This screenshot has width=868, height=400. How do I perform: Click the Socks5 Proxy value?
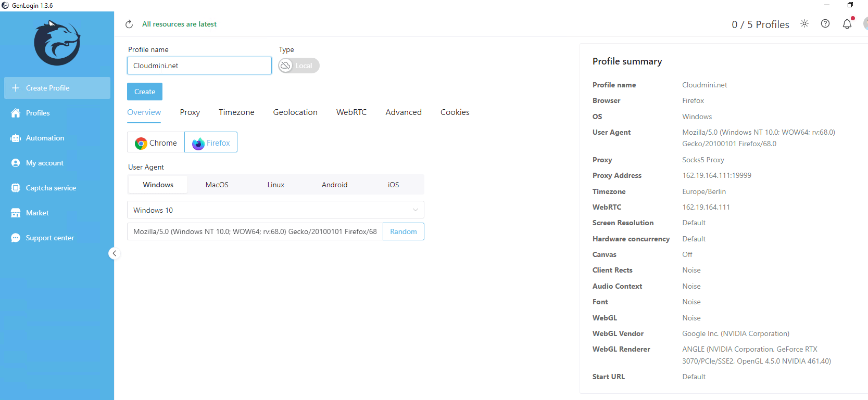coord(703,160)
